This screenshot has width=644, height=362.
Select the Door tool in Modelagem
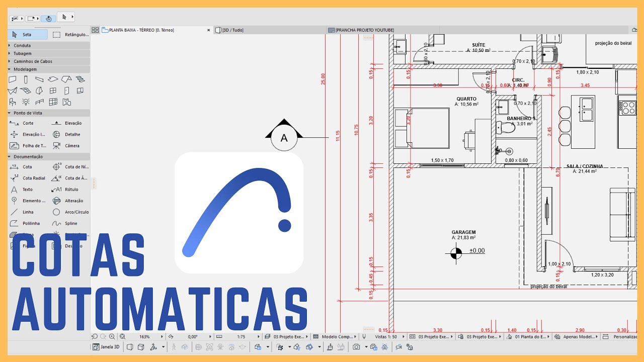click(66, 90)
